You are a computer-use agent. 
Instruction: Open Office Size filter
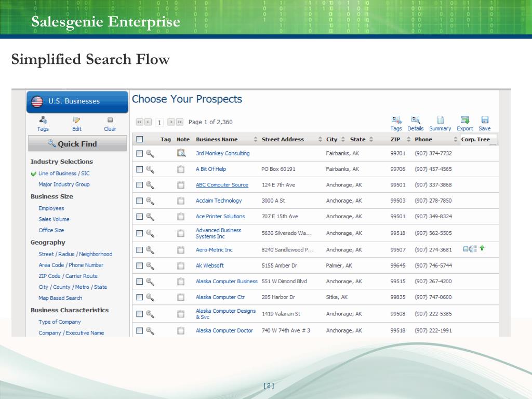click(51, 230)
